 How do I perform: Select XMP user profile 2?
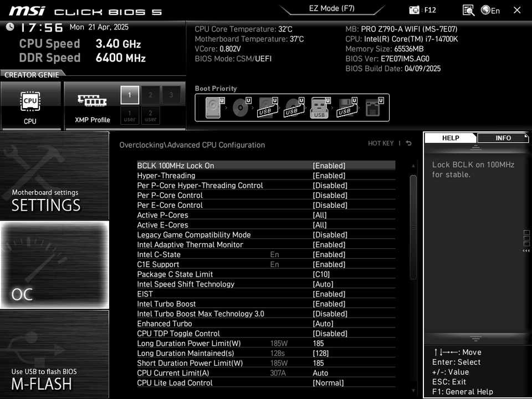(x=150, y=116)
